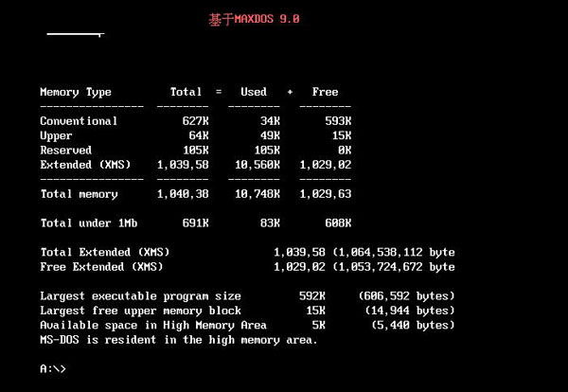Click the 5K high memory value
The height and width of the screenshot is (392, 568).
pyautogui.click(x=319, y=326)
